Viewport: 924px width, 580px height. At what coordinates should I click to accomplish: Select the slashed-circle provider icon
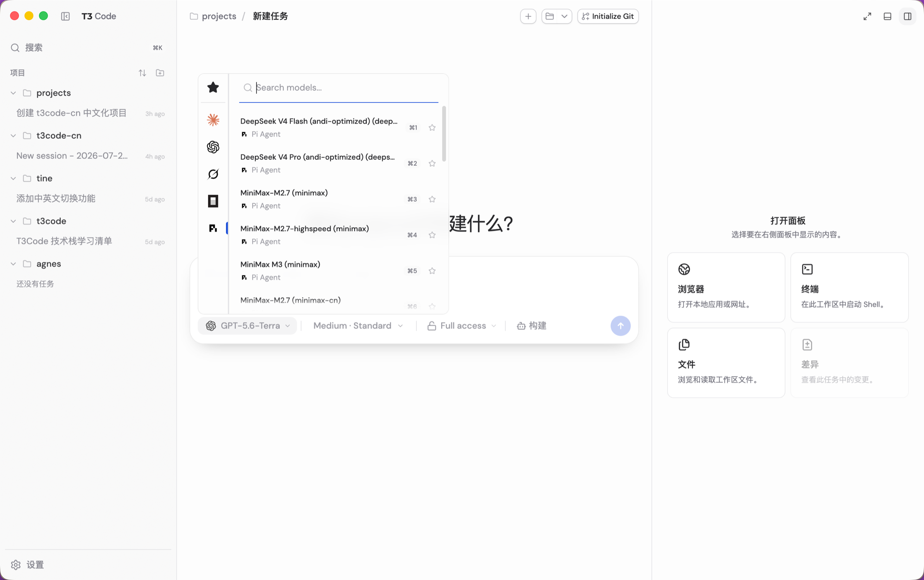(x=213, y=174)
